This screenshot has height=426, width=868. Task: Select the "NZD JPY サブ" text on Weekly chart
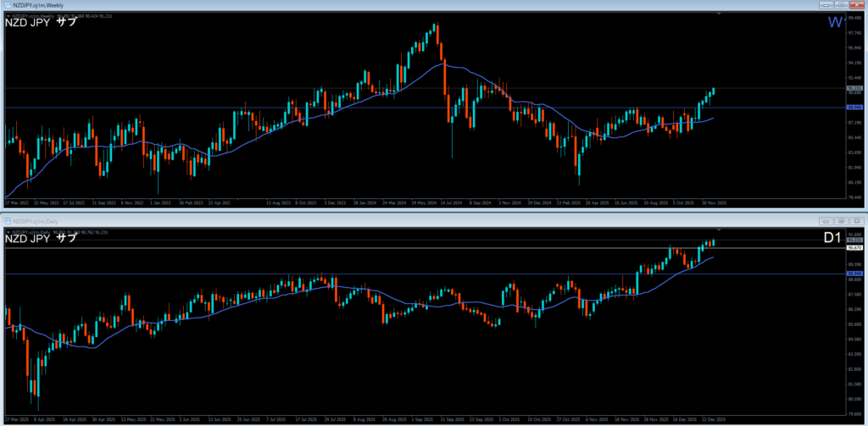pos(41,22)
